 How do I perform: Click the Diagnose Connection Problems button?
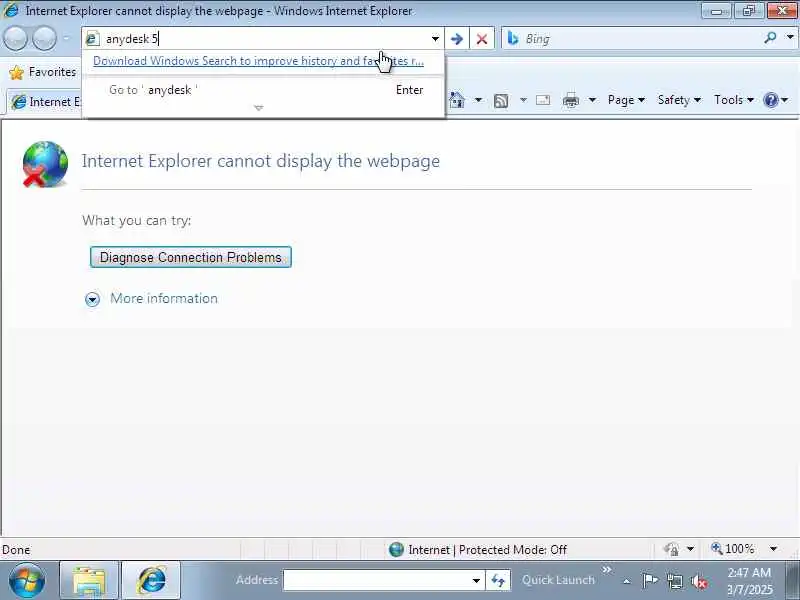tap(191, 257)
